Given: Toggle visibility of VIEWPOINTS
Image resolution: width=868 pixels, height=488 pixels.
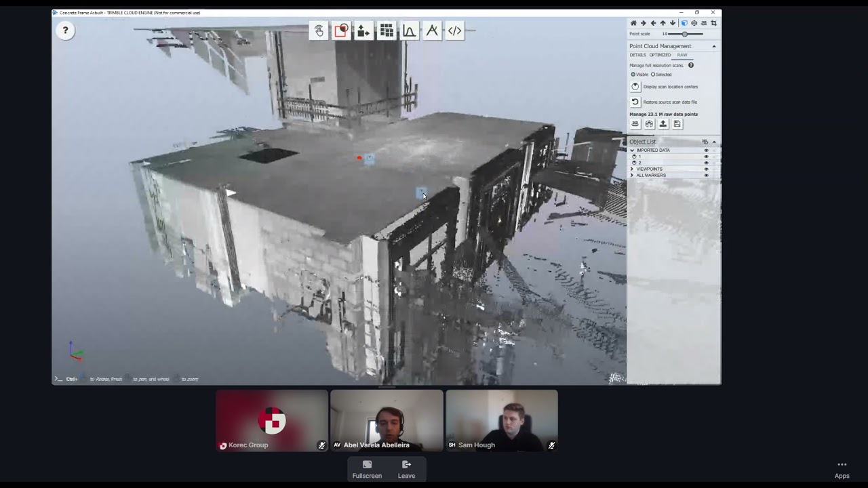Looking at the screenshot, I should tap(706, 169).
